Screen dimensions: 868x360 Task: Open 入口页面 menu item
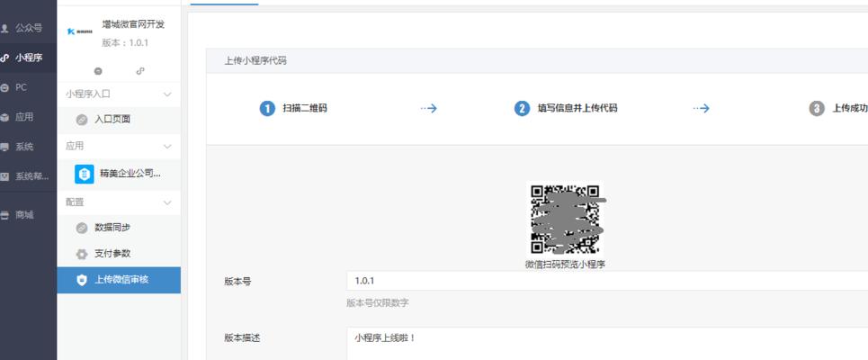pyautogui.click(x=119, y=119)
